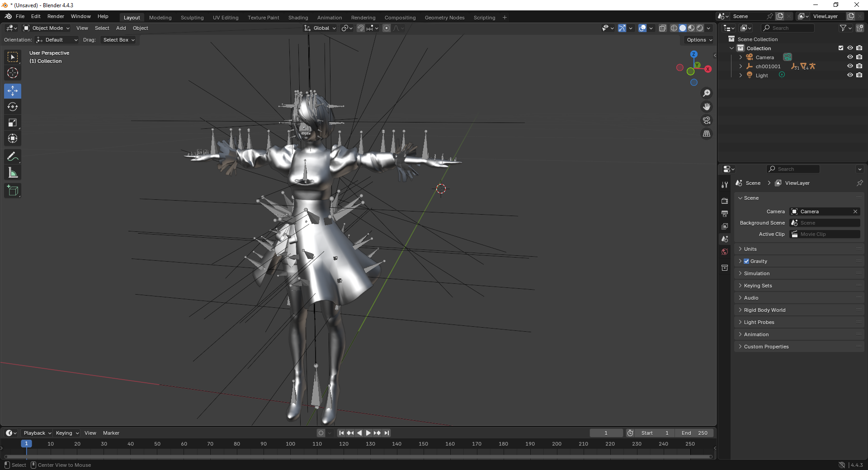Expand the Keying Sets panel
868x470 pixels.
pos(799,286)
